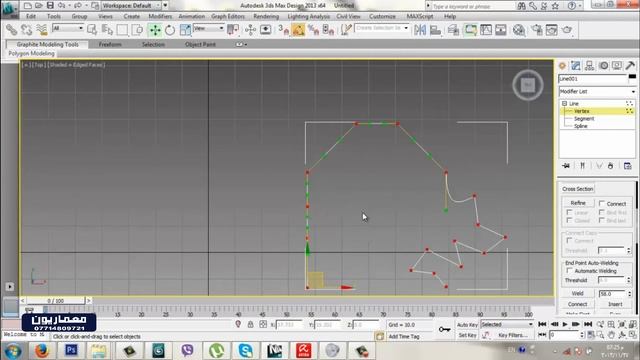The width and height of the screenshot is (640, 360).
Task: Click the Pin Stack icon
Action: 566,166
